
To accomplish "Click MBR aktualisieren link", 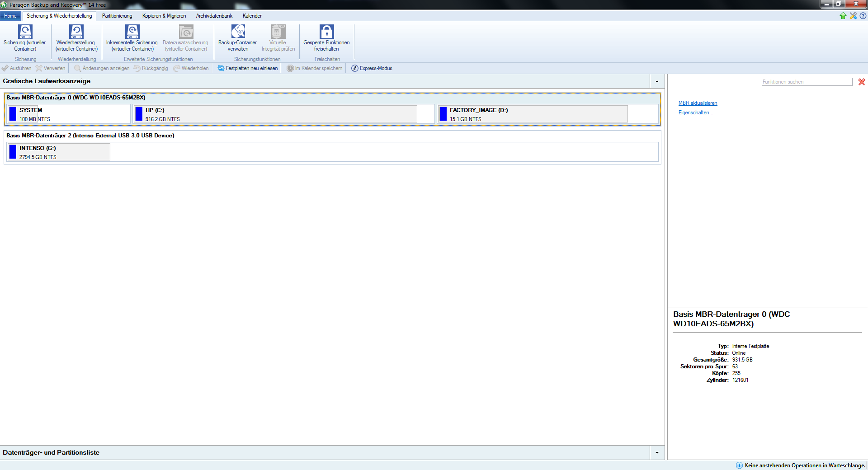I will 698,103.
